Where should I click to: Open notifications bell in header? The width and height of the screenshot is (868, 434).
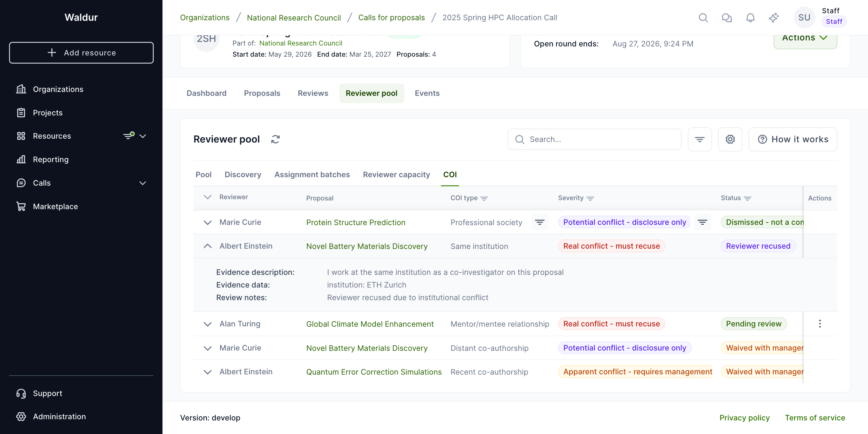[x=750, y=17]
